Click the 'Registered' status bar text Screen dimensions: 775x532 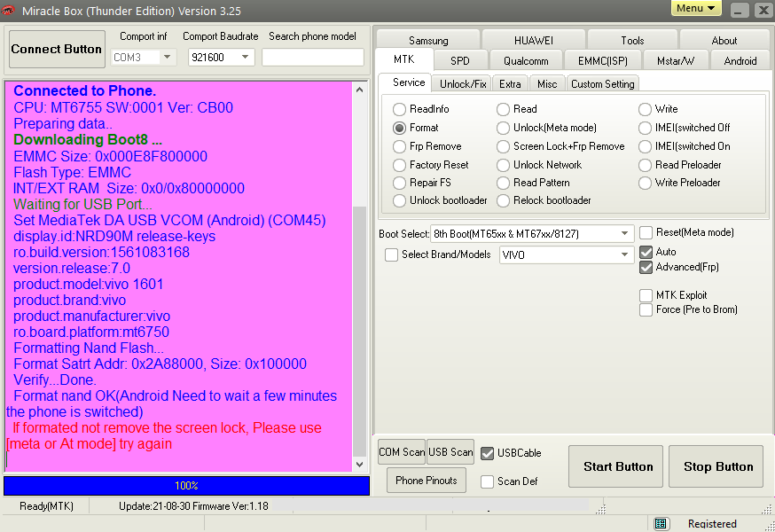click(712, 524)
